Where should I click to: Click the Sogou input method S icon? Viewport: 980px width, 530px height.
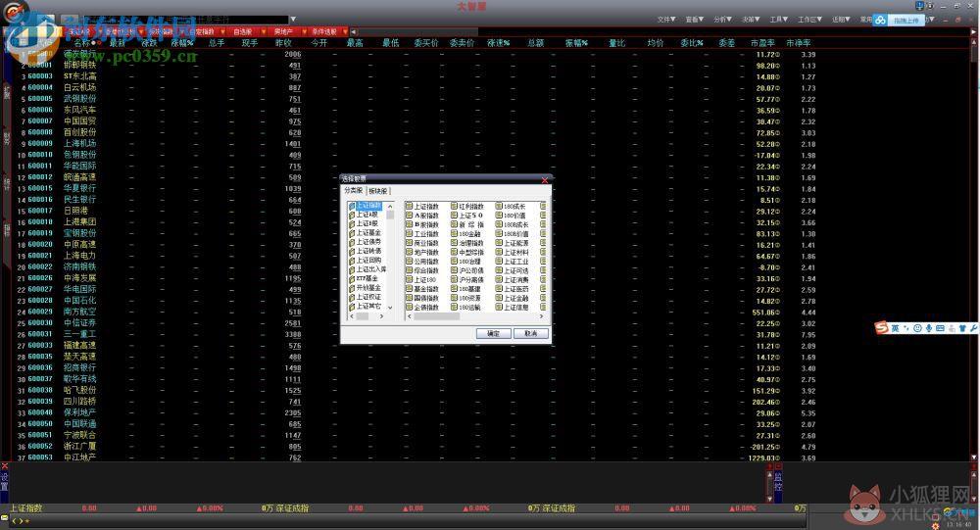[881, 327]
